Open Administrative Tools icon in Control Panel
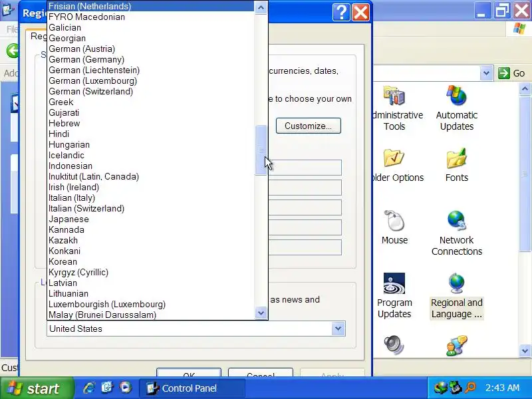 pyautogui.click(x=394, y=96)
